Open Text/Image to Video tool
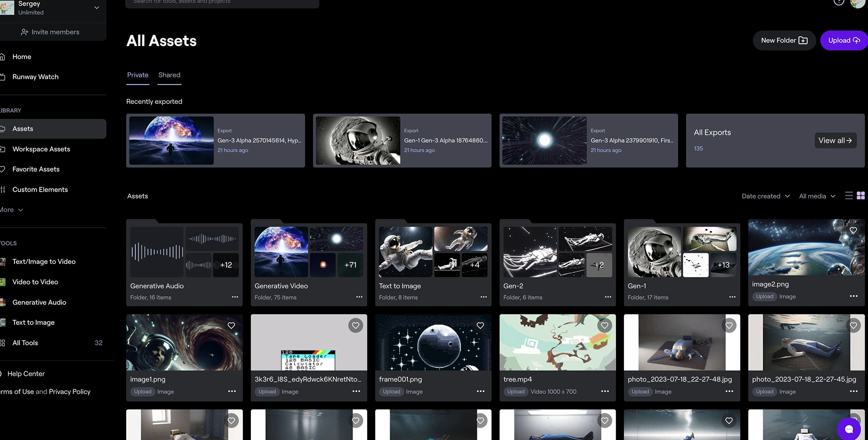The width and height of the screenshot is (868, 440). pos(44,262)
